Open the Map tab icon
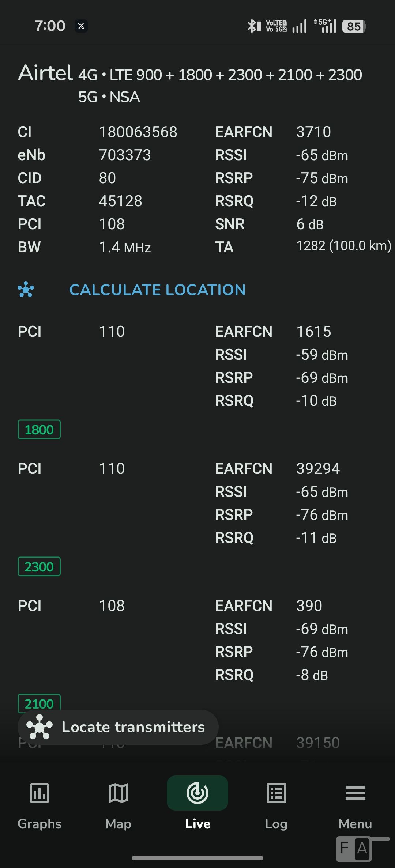 click(118, 793)
